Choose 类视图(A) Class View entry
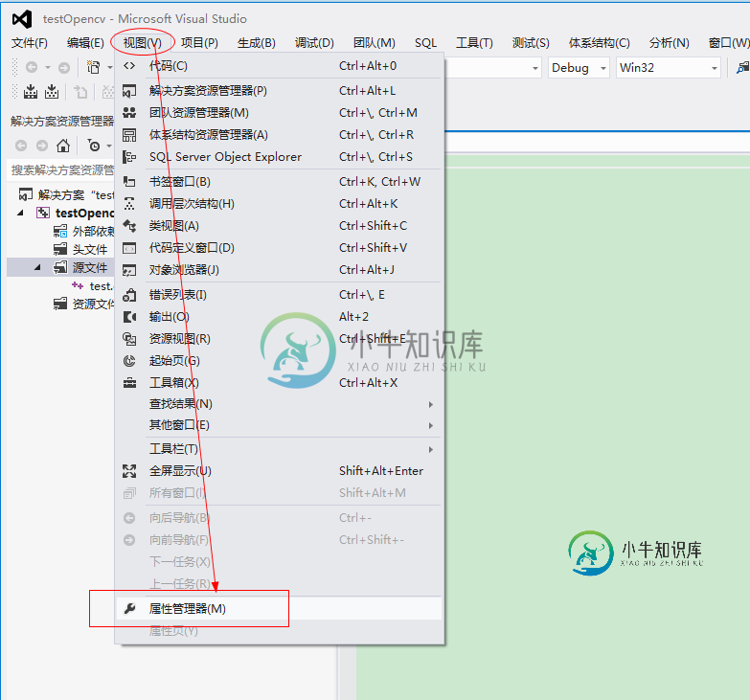The width and height of the screenshot is (750, 700). click(x=278, y=226)
